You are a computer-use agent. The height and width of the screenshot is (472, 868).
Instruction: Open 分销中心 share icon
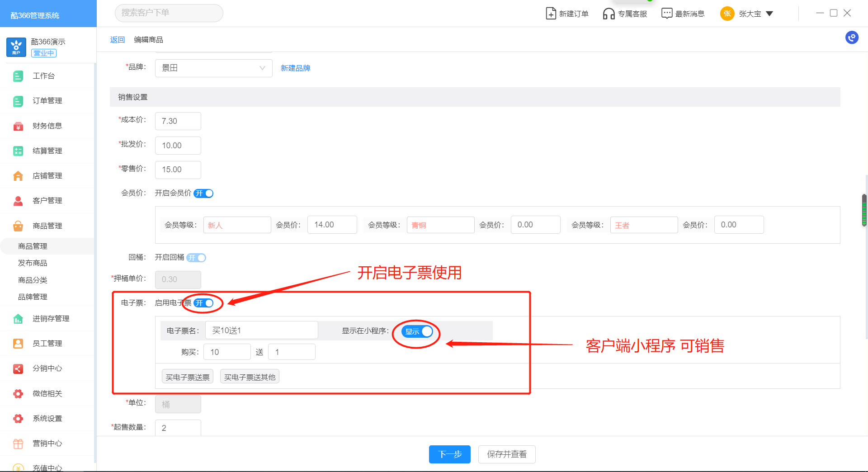point(18,368)
